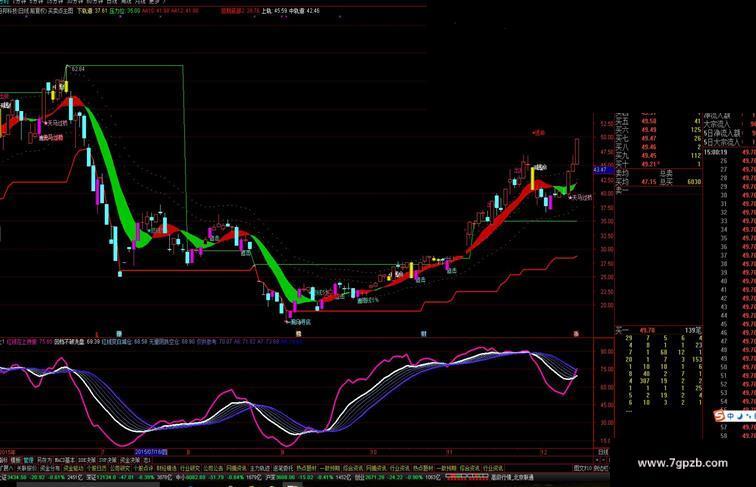The image size is (756, 487).
Task: Click the 中轨道 42.46 indicator value
Action: click(304, 10)
